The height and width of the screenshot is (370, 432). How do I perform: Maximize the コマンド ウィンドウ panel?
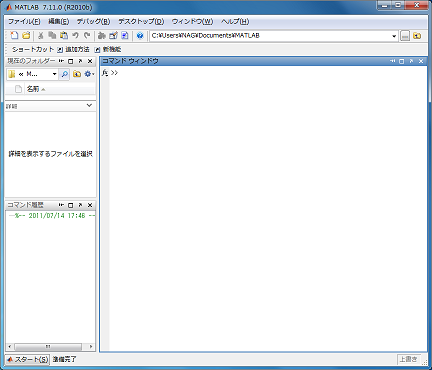[402, 61]
